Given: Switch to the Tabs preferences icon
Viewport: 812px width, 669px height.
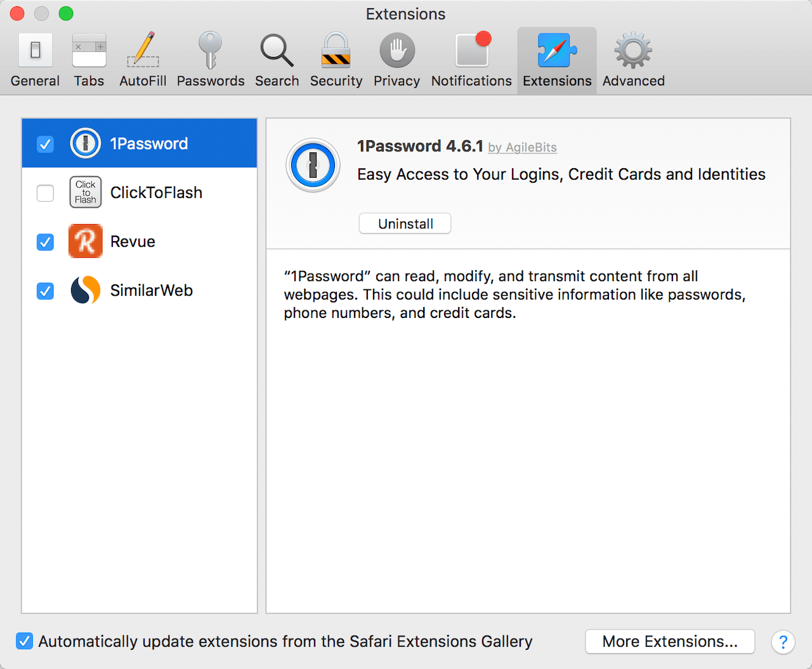Looking at the screenshot, I should 89,61.
